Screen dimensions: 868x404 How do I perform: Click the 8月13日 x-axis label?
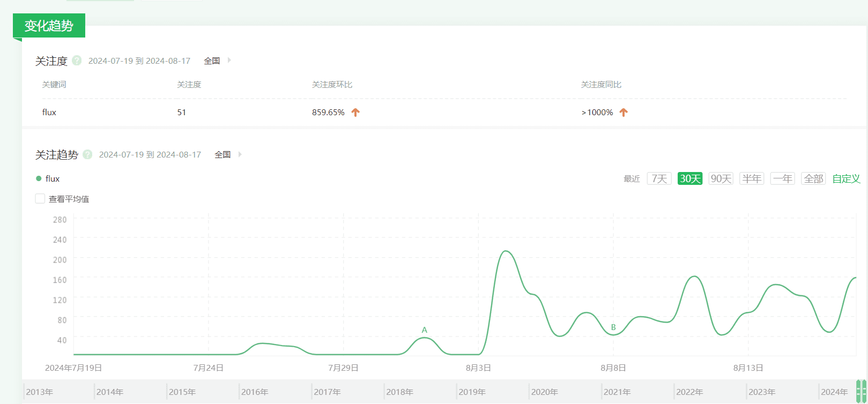pos(748,368)
